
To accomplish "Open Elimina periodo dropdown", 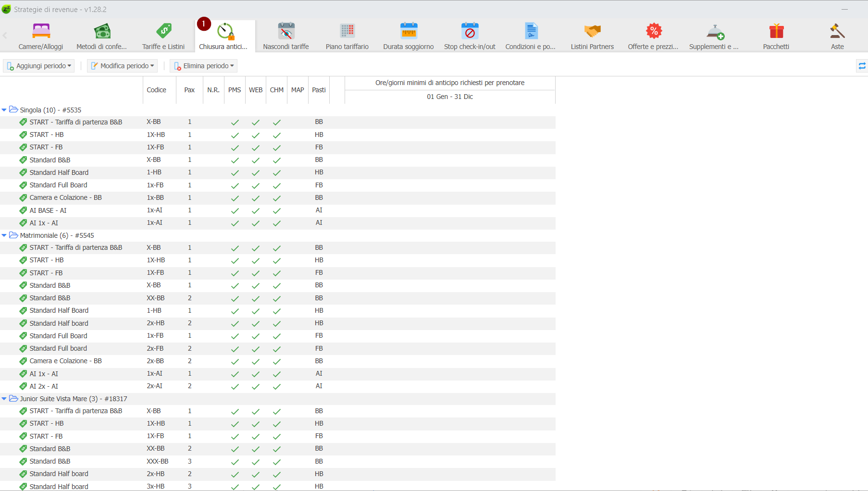I will tap(204, 66).
